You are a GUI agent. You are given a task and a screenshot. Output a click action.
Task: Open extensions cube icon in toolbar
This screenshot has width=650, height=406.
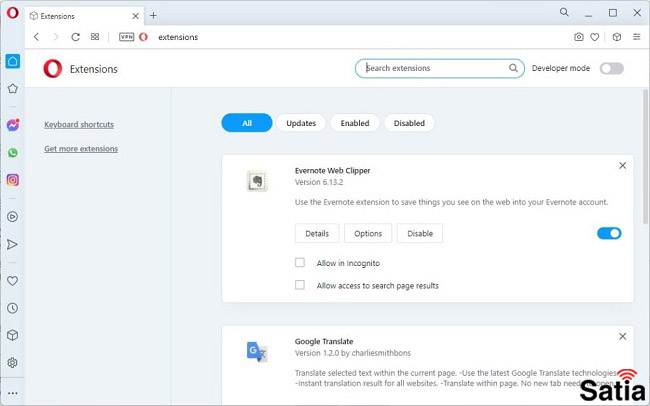click(617, 37)
